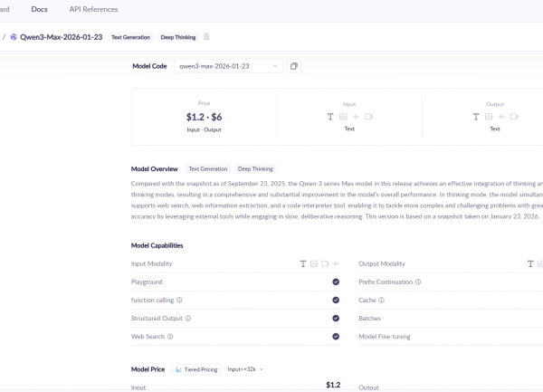Click the Structured Output row checkmark
543x392 pixels.
pyautogui.click(x=336, y=319)
